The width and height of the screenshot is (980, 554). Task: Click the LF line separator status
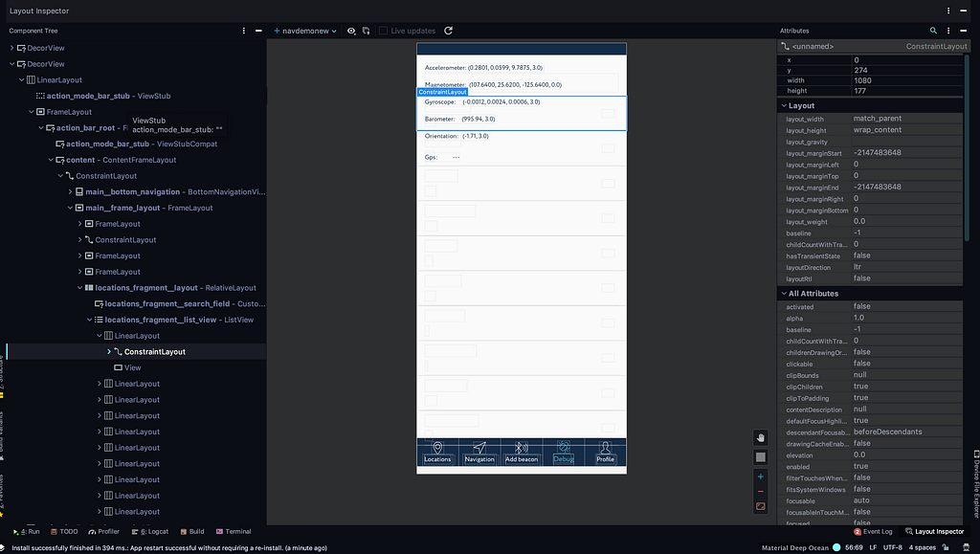coord(873,547)
